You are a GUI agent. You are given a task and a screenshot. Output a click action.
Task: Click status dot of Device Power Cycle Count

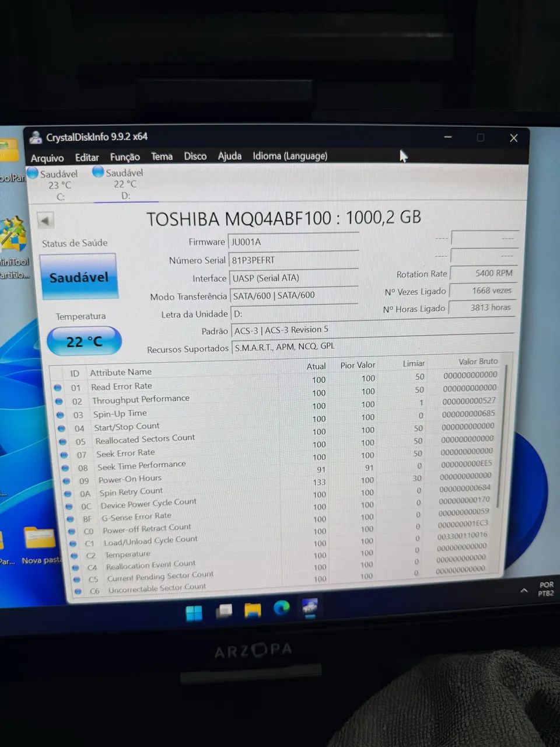point(69,507)
